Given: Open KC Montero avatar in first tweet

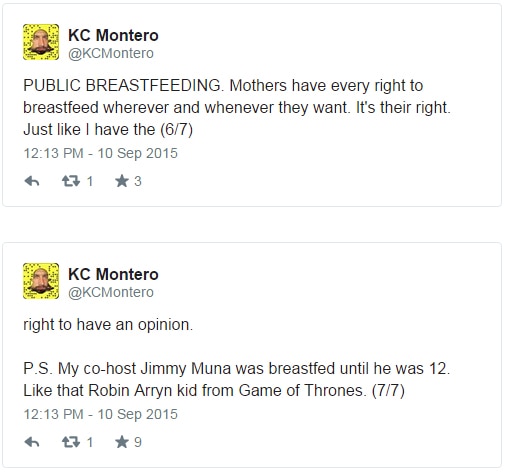Looking at the screenshot, I should coord(41,42).
